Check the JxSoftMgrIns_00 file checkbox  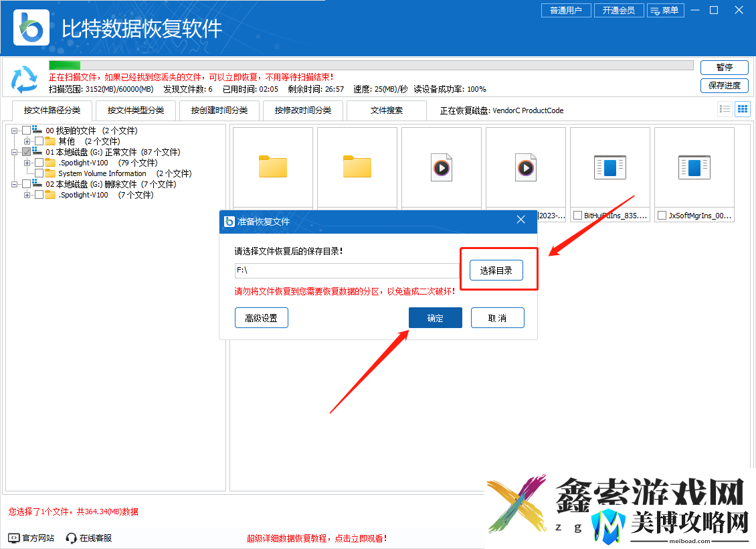coord(662,215)
